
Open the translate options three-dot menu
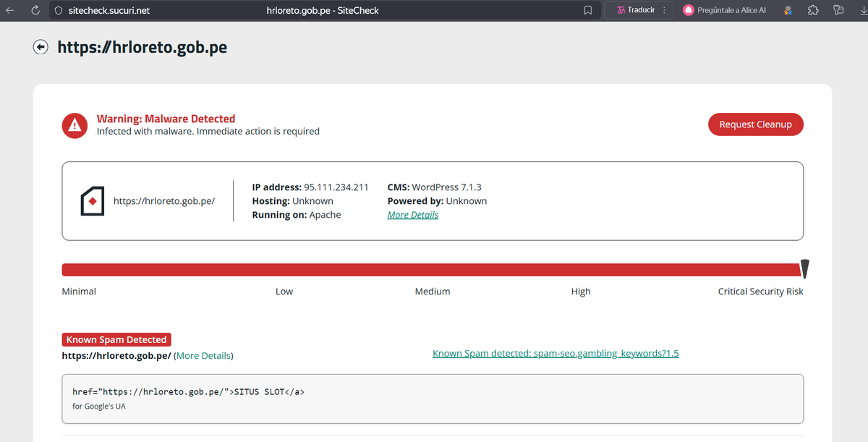click(665, 10)
